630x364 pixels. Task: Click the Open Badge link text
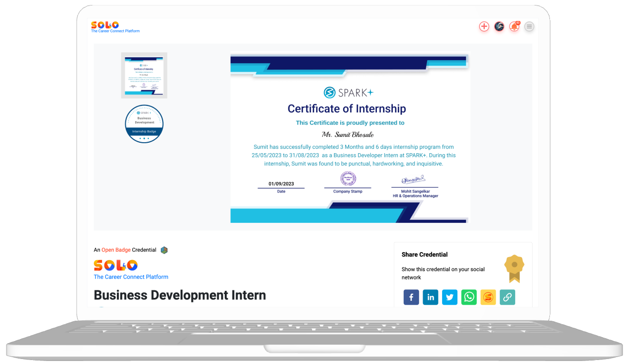(x=116, y=250)
